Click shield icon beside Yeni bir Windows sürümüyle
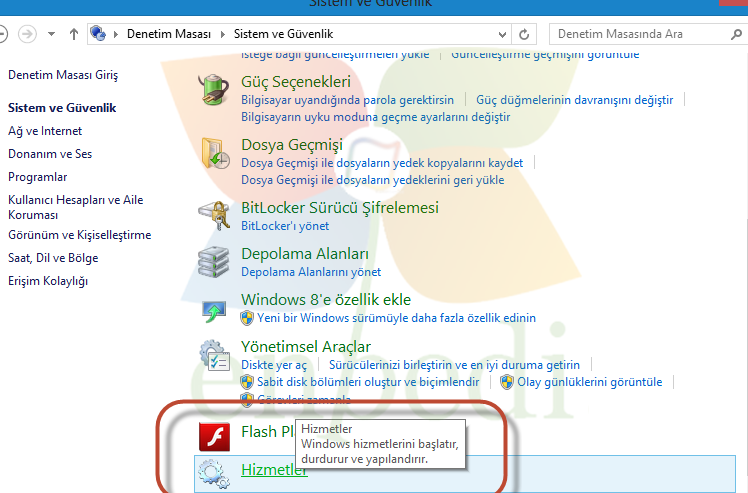Viewport: 748px width, 493px height. click(247, 318)
